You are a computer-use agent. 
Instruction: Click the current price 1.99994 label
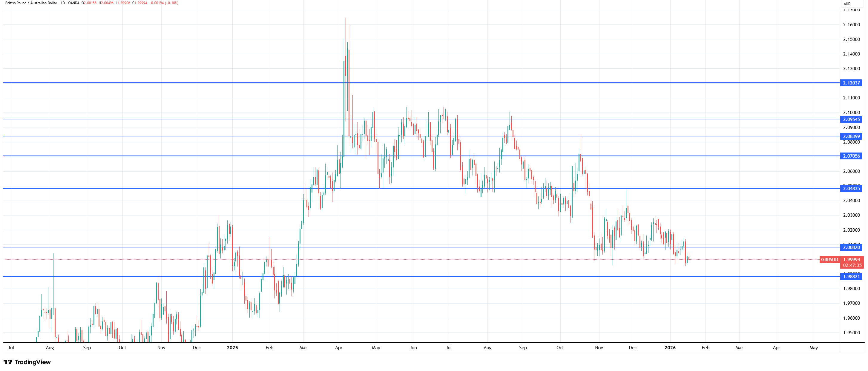coord(851,260)
